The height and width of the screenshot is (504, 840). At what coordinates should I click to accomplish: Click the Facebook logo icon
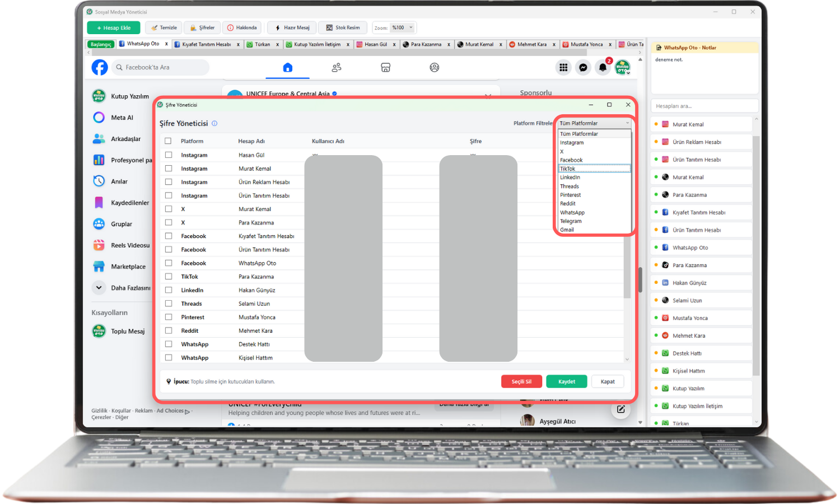(100, 67)
